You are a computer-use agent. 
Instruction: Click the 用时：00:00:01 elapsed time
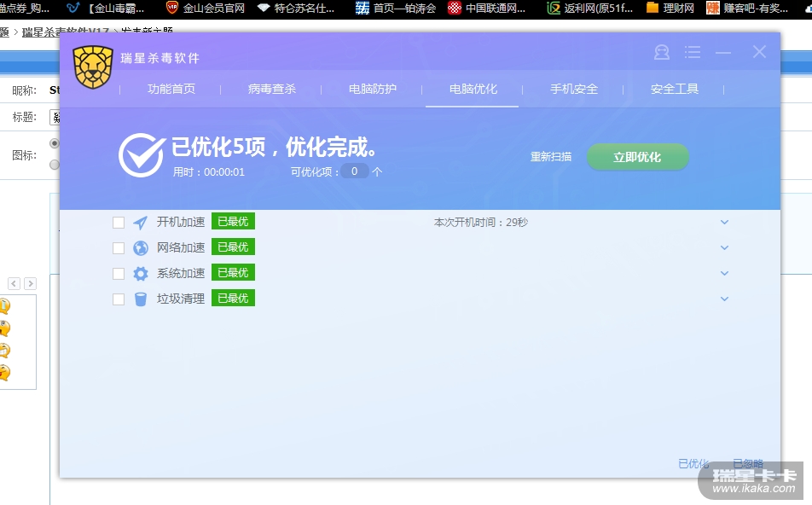pyautogui.click(x=209, y=172)
